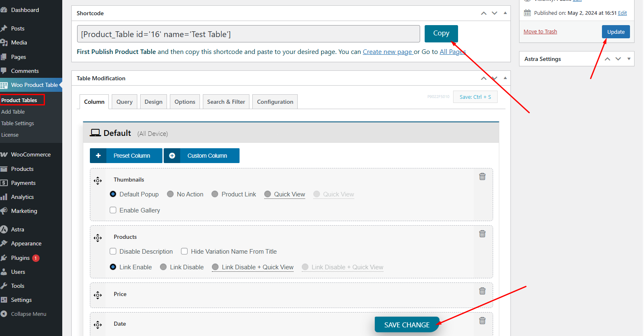Open the Create new page link
The width and height of the screenshot is (644, 336).
point(388,52)
